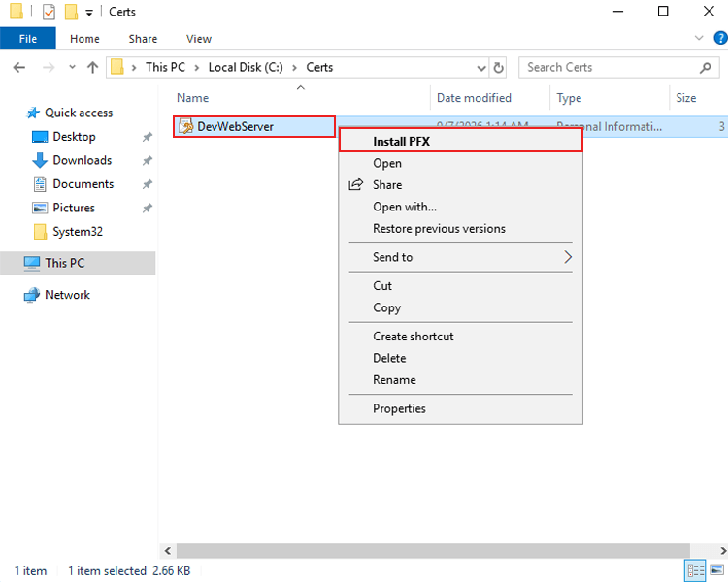This screenshot has width=728, height=582.
Task: Click the Forward navigation arrow
Action: (49, 68)
